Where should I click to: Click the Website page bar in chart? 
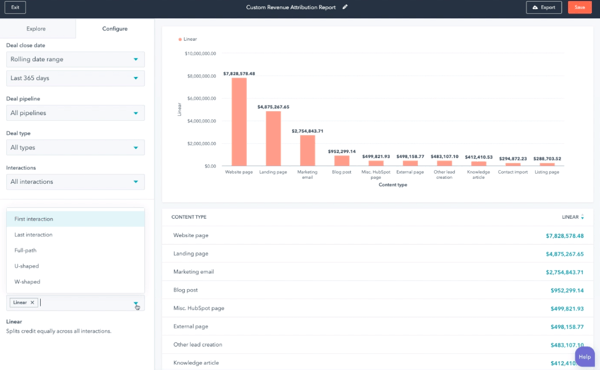coord(239,122)
